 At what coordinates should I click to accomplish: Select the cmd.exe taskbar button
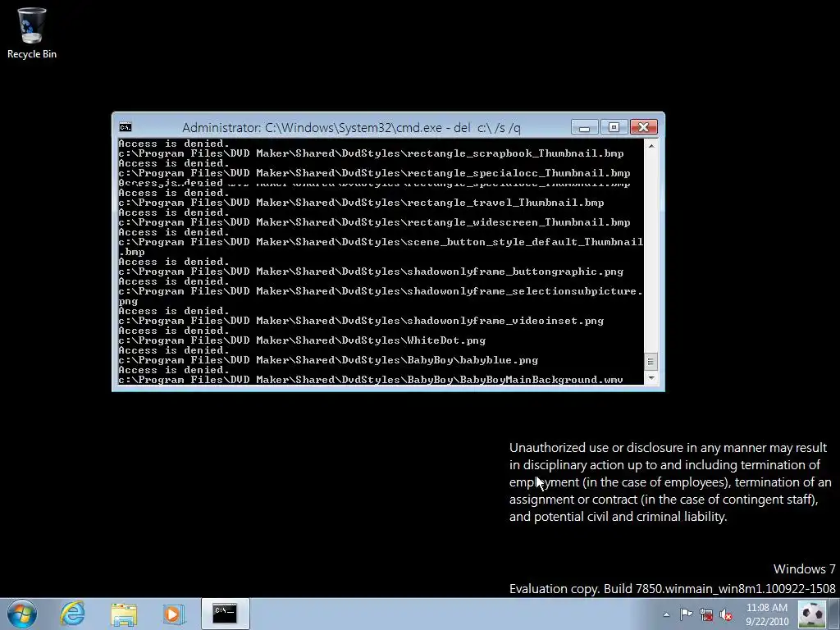click(x=225, y=614)
